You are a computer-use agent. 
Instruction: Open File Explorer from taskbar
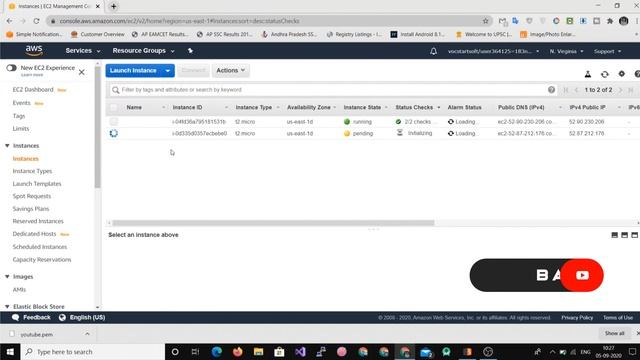(258, 351)
